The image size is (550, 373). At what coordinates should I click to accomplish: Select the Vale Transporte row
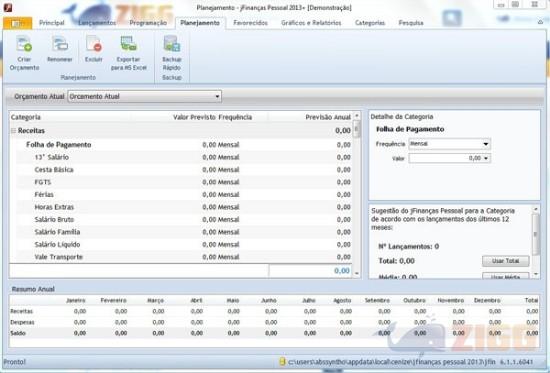click(x=184, y=257)
